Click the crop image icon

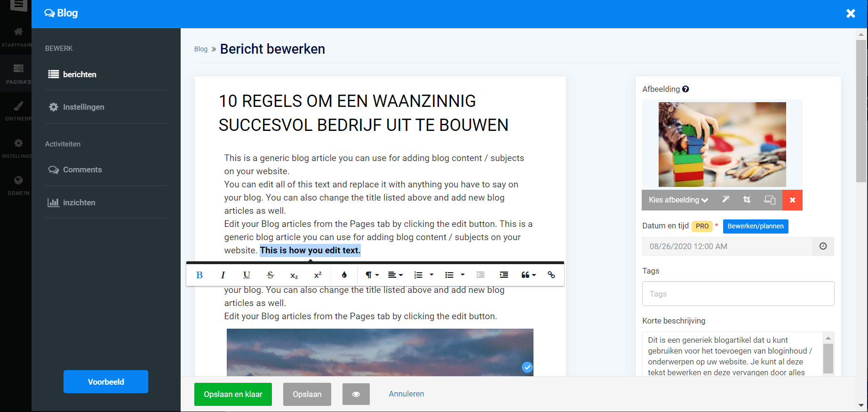747,200
